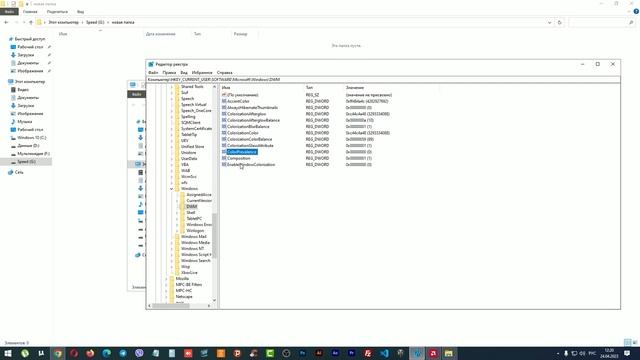
Task: Expand the Windows NT registry key
Action: [x=171, y=249]
